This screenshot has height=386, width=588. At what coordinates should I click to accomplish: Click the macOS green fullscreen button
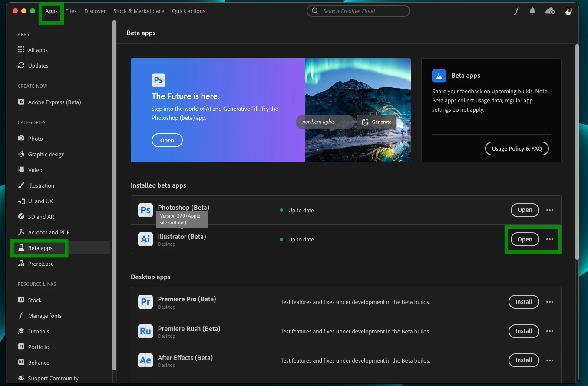(x=33, y=11)
